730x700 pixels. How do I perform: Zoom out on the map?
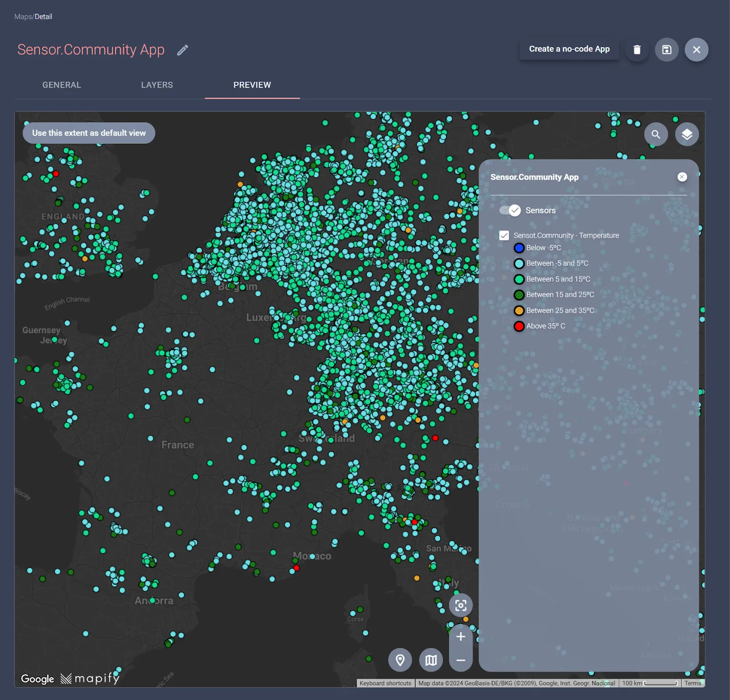[x=461, y=660]
